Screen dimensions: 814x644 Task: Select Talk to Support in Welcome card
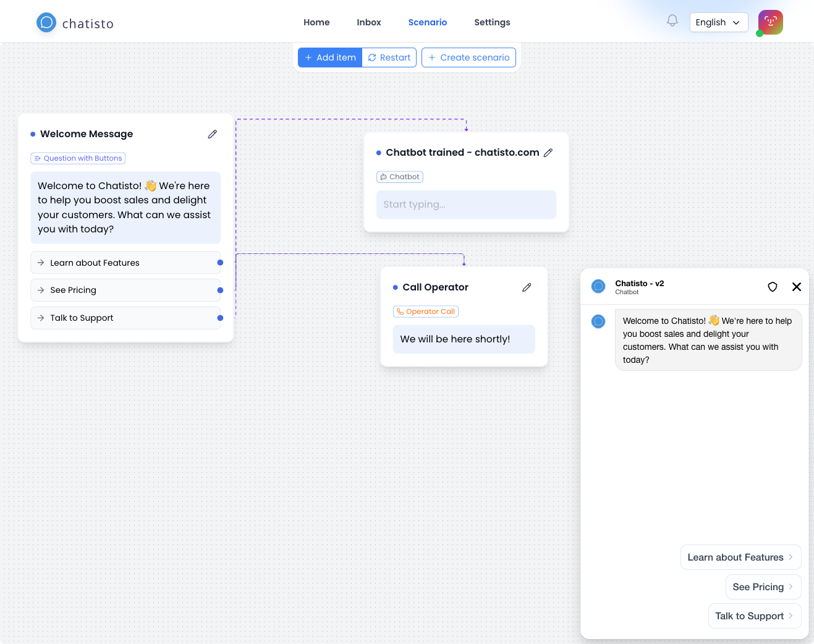[x=125, y=318]
